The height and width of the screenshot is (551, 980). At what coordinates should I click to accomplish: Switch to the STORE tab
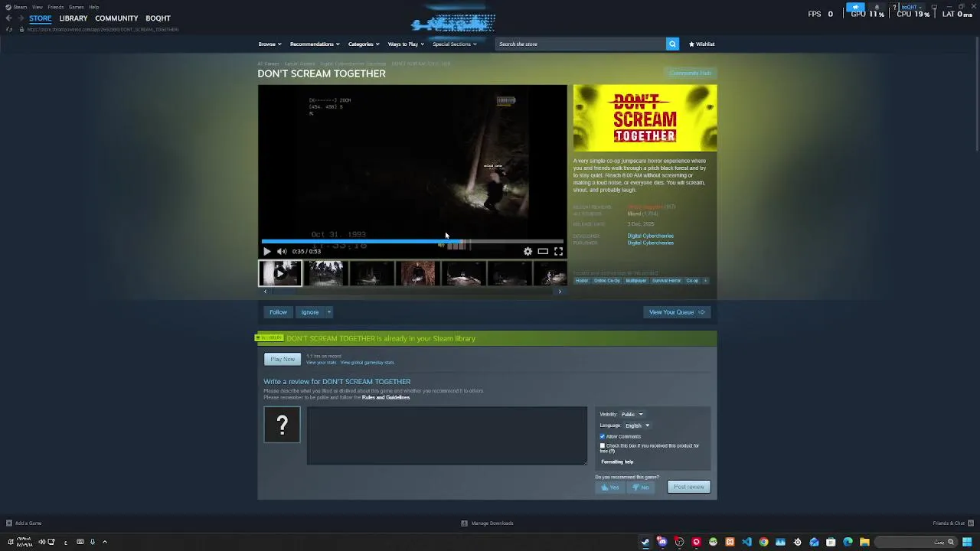tap(41, 18)
